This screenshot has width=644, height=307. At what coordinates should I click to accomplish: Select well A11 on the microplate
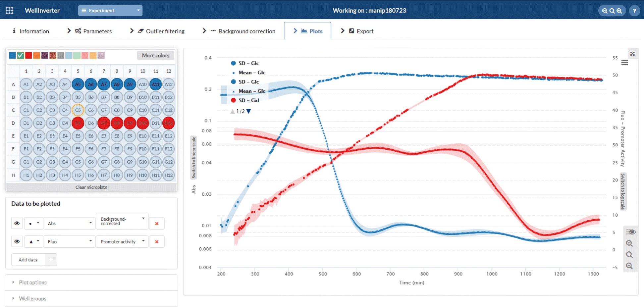coord(156,84)
